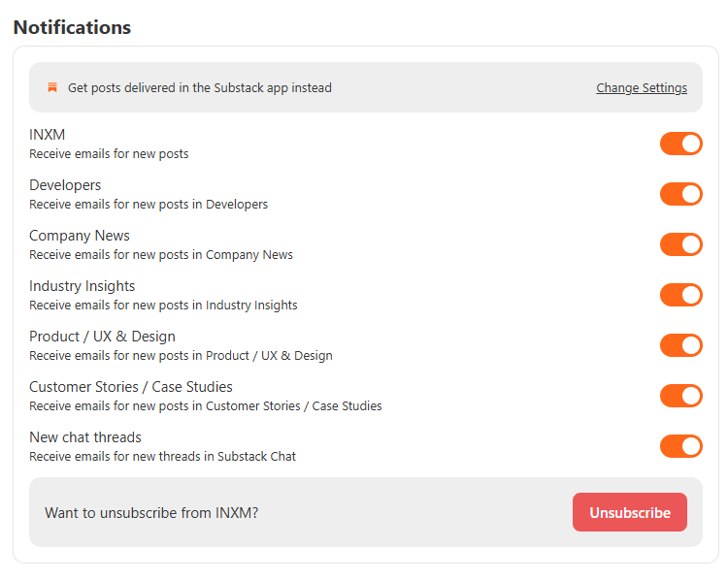
Task: Click the 'Want to unsubscribe from INXM?' text
Action: (151, 513)
